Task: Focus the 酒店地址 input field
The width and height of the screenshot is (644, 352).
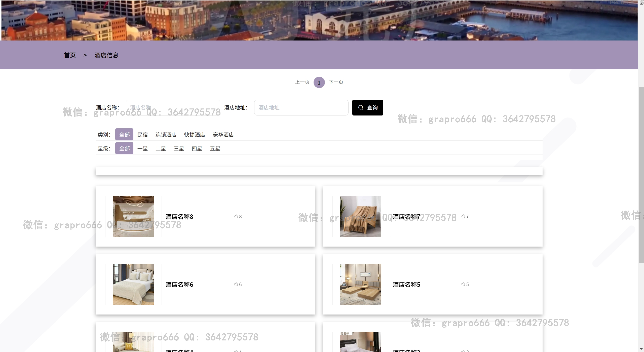Action: (x=301, y=108)
